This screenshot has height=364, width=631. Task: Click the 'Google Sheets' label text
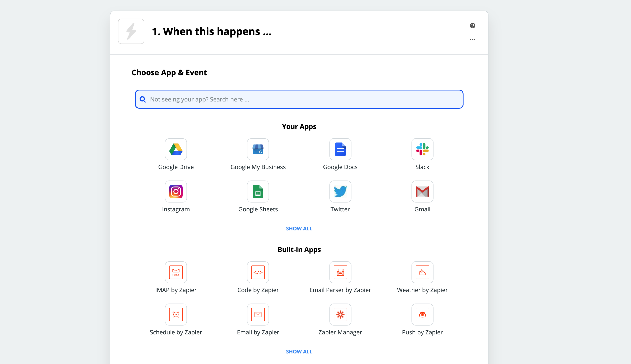click(x=258, y=209)
